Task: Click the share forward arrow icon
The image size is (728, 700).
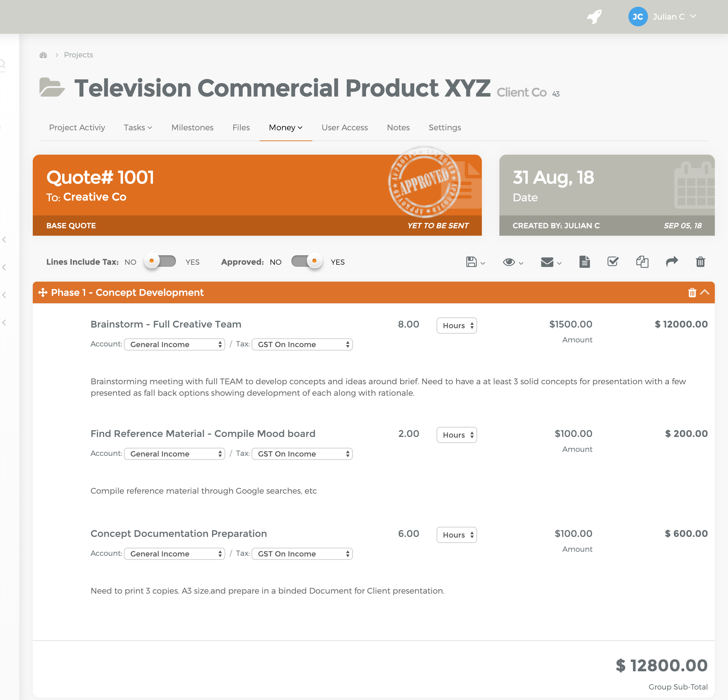Action: 672,262
